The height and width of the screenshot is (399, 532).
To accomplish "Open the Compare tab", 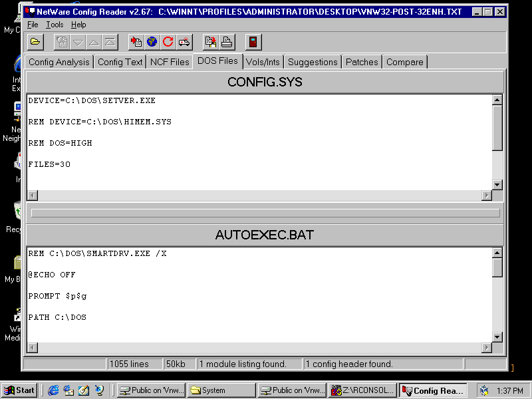I will (x=405, y=62).
